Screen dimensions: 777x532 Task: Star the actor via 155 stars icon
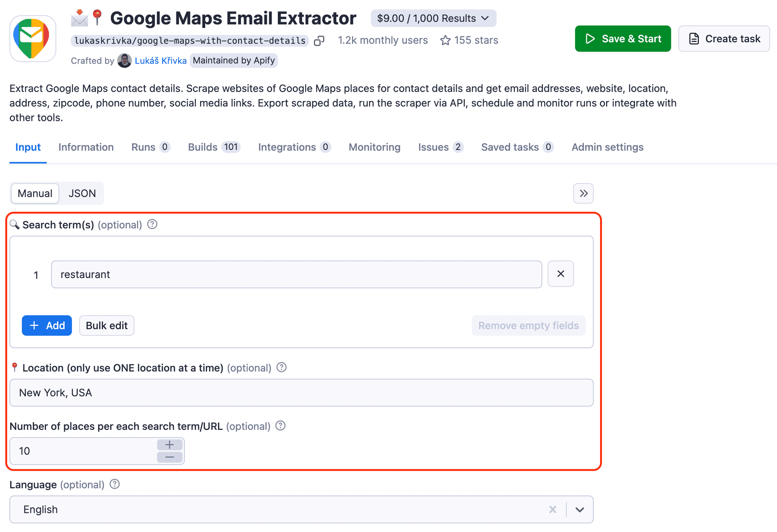(445, 40)
